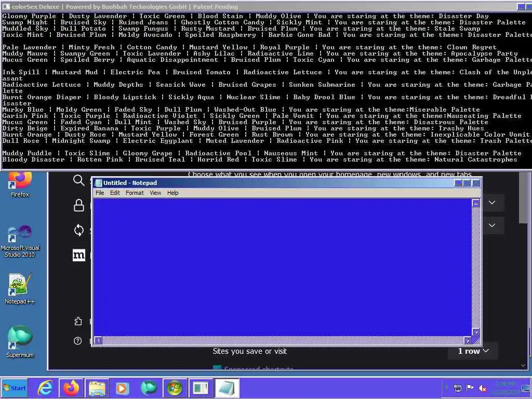Click the search magnifier in Firefox settings sidebar
The image size is (532, 399).
tap(79, 180)
